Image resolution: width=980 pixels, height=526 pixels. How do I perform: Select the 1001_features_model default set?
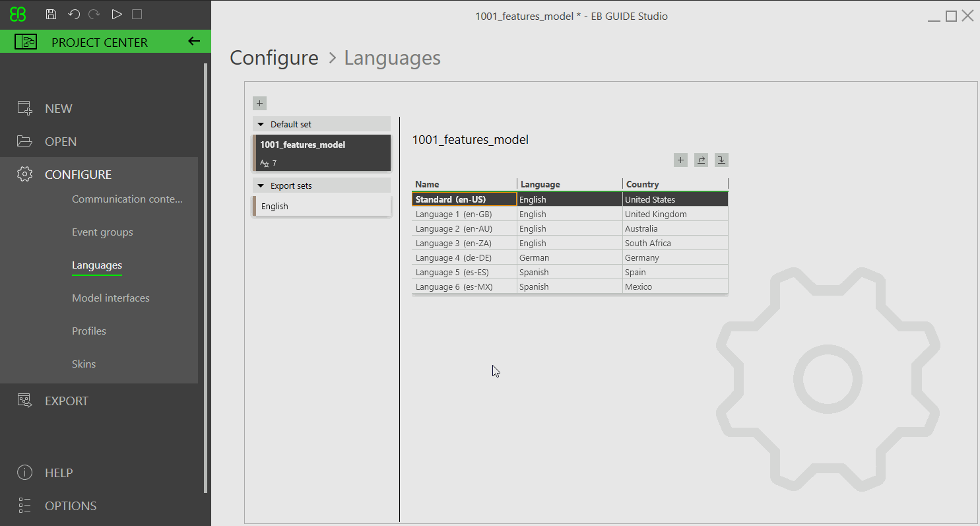(x=322, y=153)
